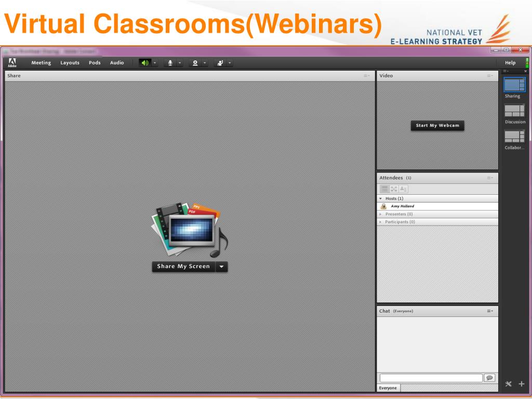The width and height of the screenshot is (532, 399).
Task: Click the Share pod title
Action: [x=14, y=76]
